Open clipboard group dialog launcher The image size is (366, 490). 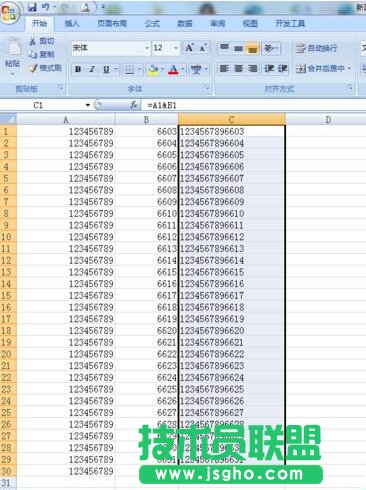[60, 88]
